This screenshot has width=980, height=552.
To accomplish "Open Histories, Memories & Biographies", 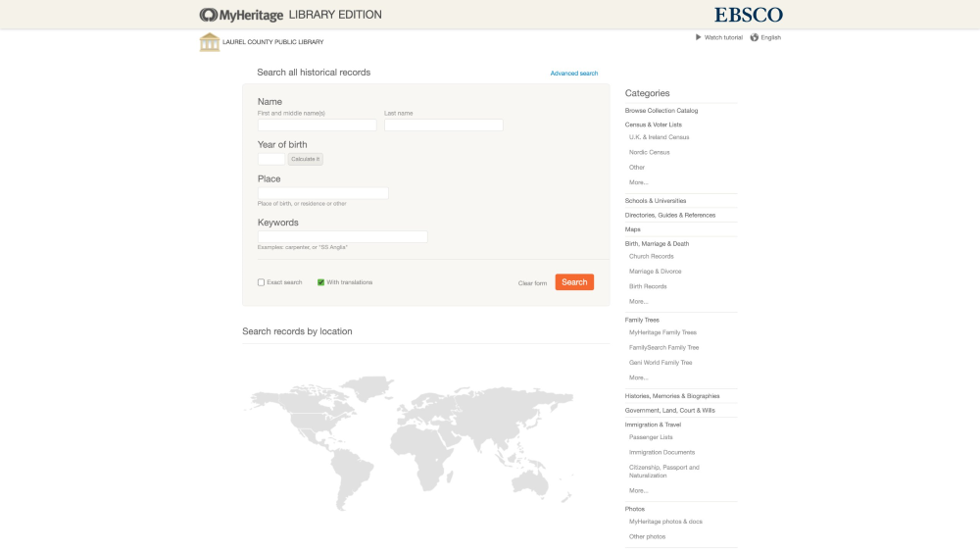I will [672, 396].
